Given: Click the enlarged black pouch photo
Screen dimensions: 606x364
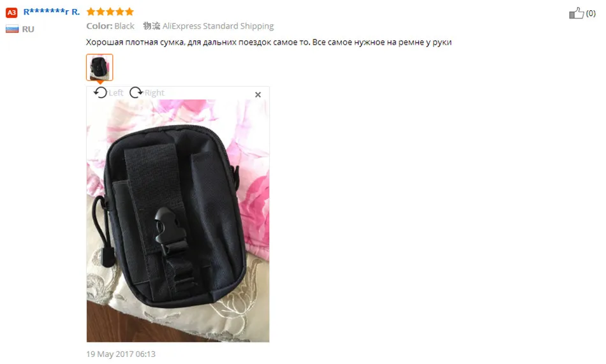Looking at the screenshot, I should tap(178, 221).
